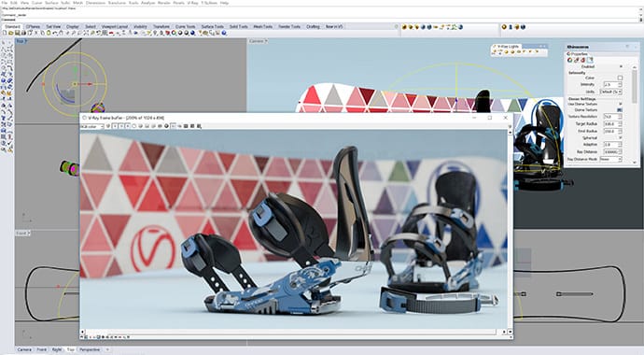
Task: Click the Open file folder icon
Action: (11, 33)
